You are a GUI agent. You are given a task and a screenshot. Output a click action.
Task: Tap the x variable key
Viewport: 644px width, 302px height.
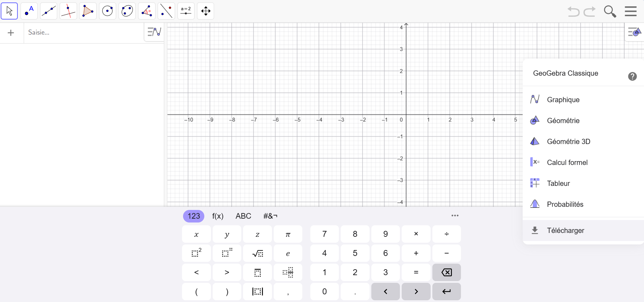(196, 234)
